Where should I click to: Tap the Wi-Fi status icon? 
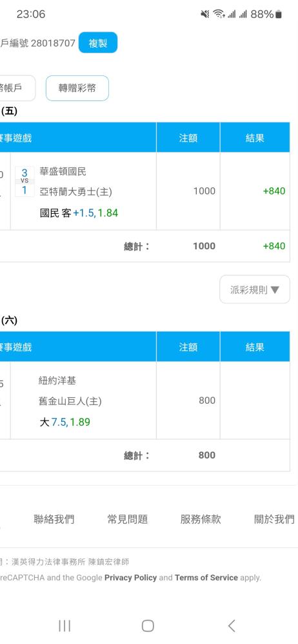point(219,14)
